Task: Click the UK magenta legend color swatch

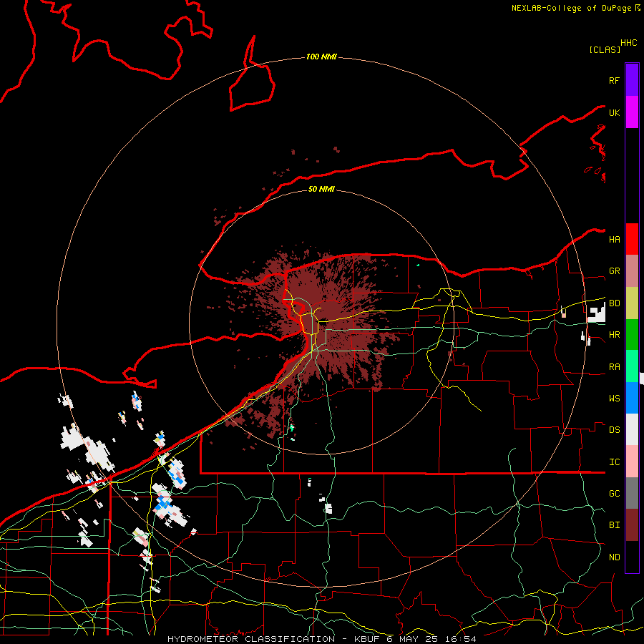Action: [632, 112]
